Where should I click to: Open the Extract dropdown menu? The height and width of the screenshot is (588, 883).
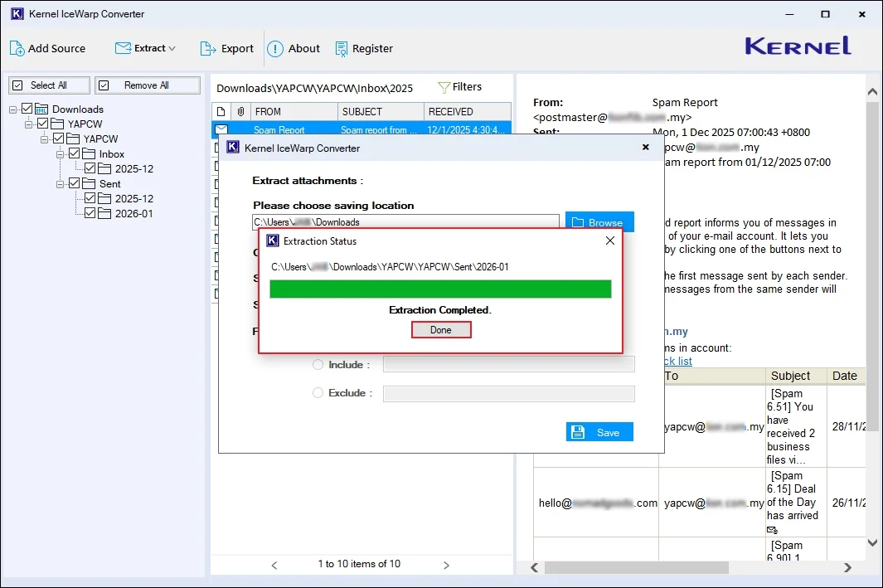point(149,48)
